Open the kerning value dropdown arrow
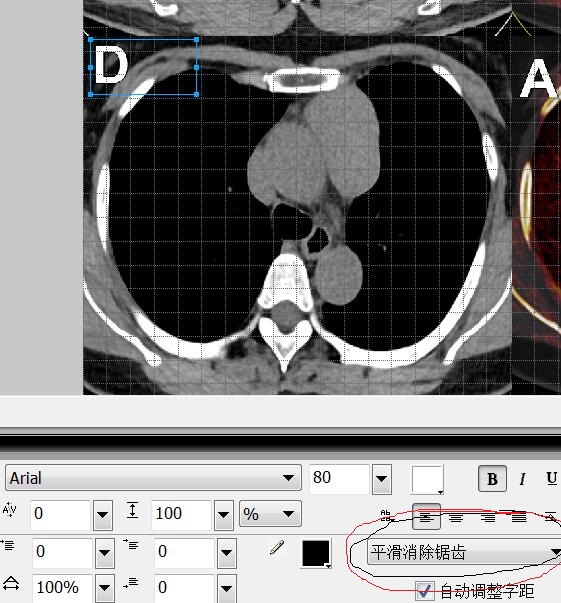Viewport: 561px width, 603px height. (103, 515)
